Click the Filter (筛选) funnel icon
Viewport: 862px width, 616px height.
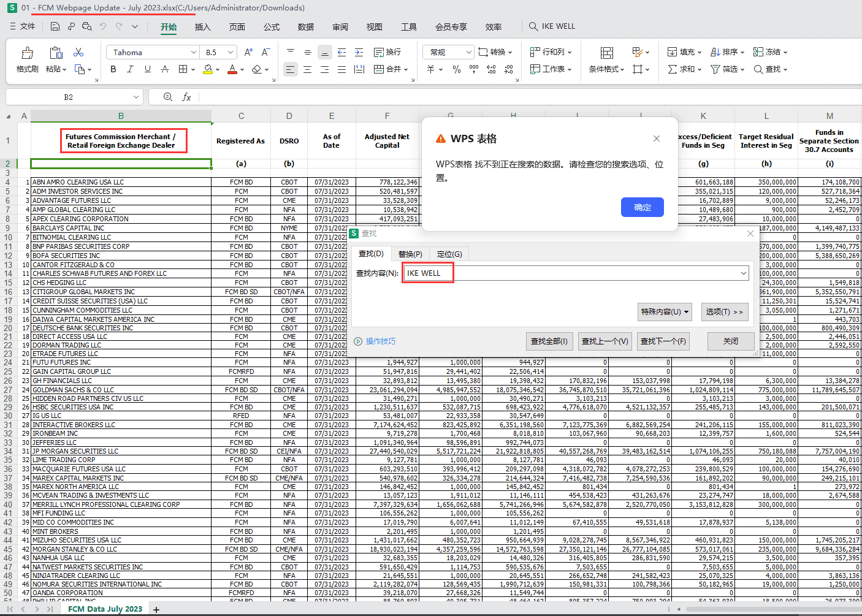pos(715,69)
